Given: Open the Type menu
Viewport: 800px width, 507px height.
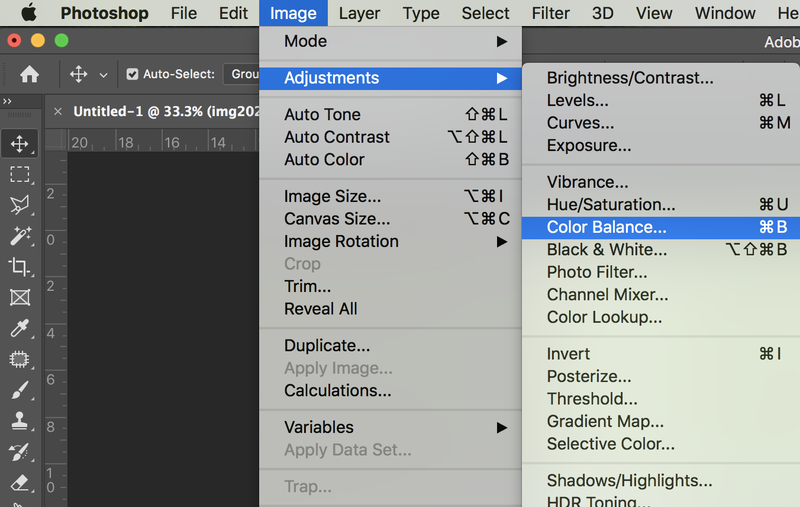Looking at the screenshot, I should click(x=421, y=13).
